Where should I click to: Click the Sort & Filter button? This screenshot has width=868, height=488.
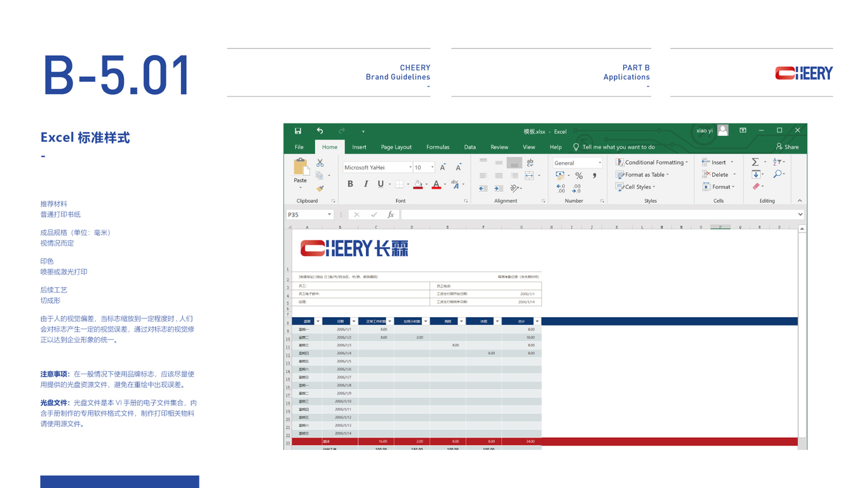pyautogui.click(x=778, y=162)
